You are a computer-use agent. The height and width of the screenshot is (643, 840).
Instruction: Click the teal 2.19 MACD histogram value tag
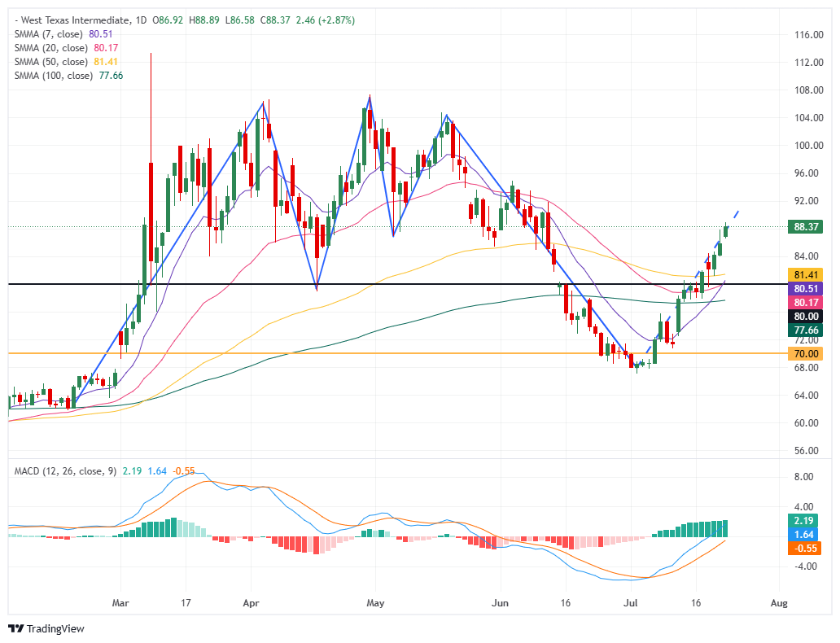[x=803, y=520]
